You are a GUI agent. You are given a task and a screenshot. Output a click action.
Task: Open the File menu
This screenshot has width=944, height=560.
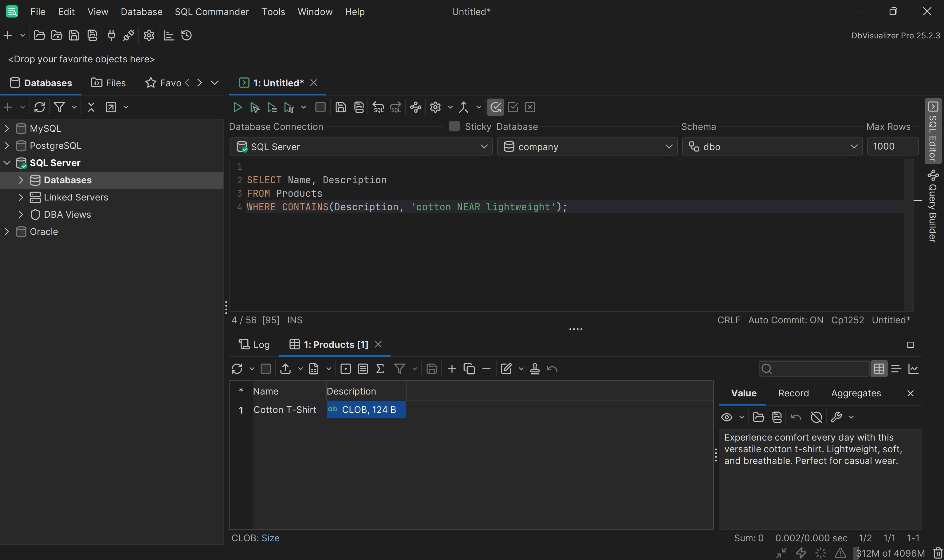pos(38,12)
